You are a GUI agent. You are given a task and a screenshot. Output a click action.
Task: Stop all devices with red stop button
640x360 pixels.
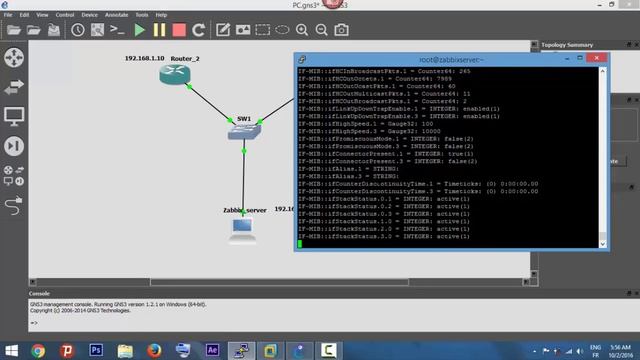pyautogui.click(x=179, y=30)
